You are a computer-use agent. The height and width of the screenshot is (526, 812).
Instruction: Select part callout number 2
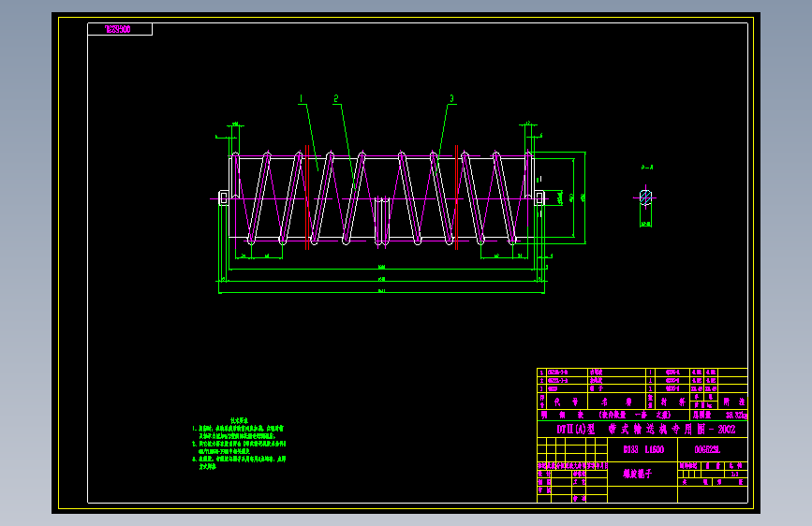pyautogui.click(x=336, y=98)
